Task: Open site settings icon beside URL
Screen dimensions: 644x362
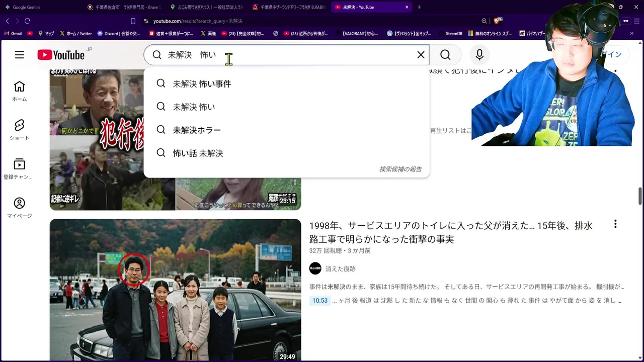Action: (146, 21)
